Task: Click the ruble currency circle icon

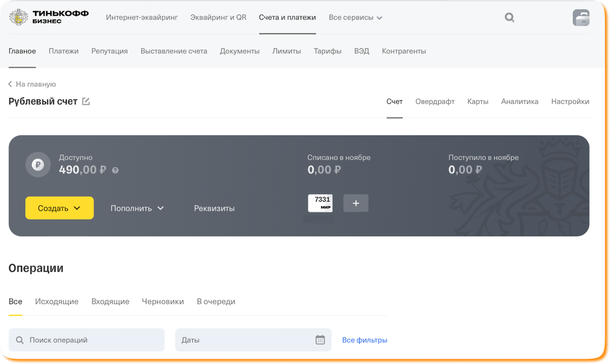Action: pyautogui.click(x=38, y=164)
